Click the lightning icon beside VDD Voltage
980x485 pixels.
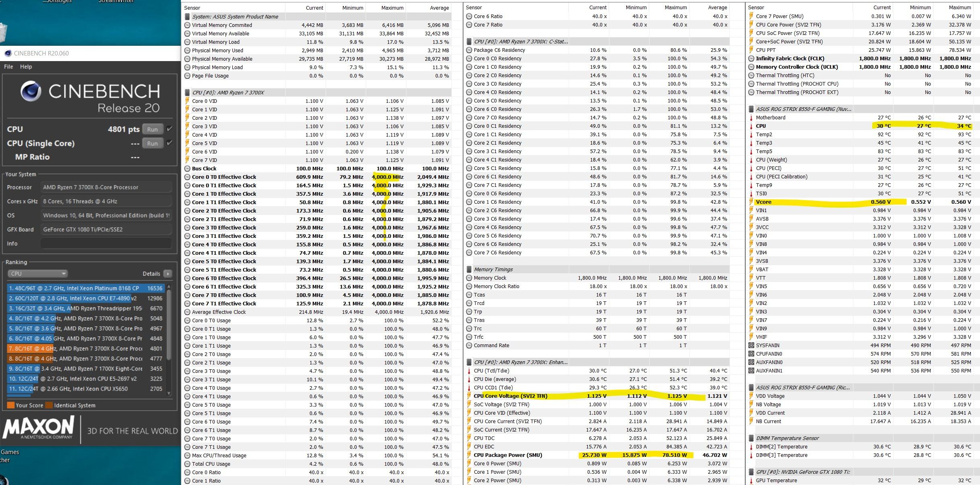tap(751, 396)
